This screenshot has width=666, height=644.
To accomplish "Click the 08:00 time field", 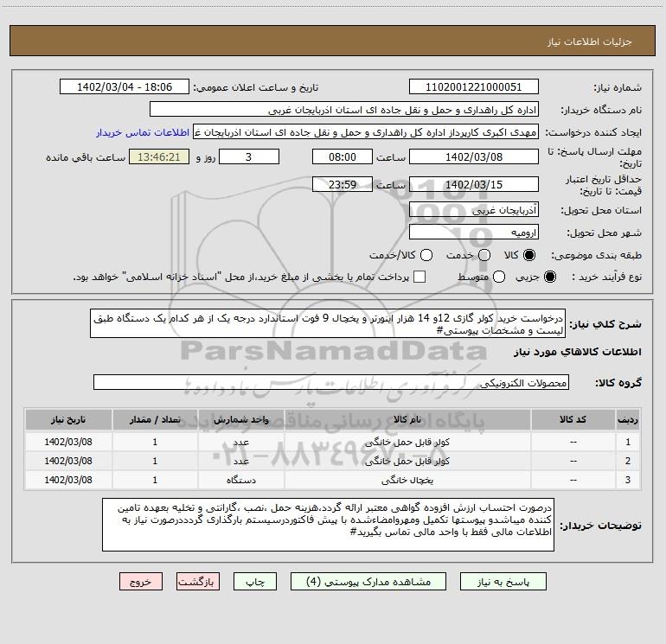I will (343, 156).
